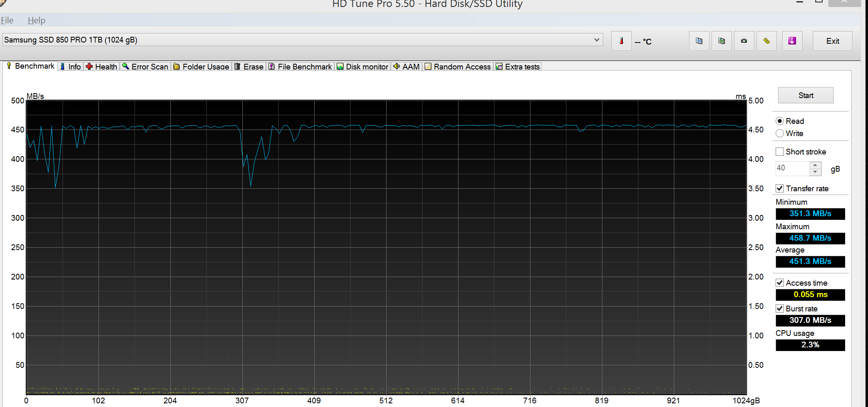The image size is (868, 407).
Task: Increase short stroke size with up arrow
Action: 815,165
